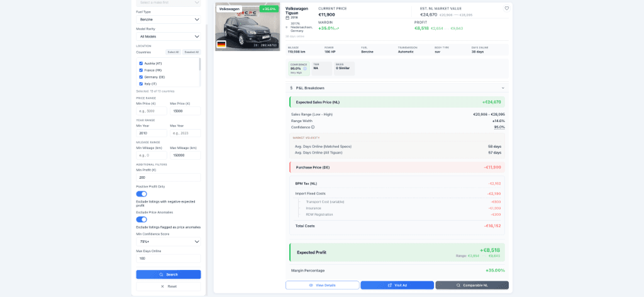Open the disabled 'Select a make first' dropdown
644x297 pixels.
169,3
